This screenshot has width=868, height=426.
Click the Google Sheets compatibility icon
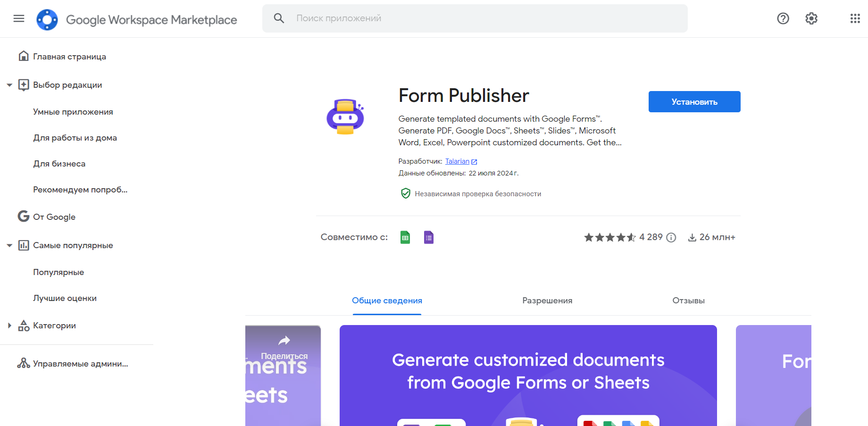pyautogui.click(x=405, y=237)
